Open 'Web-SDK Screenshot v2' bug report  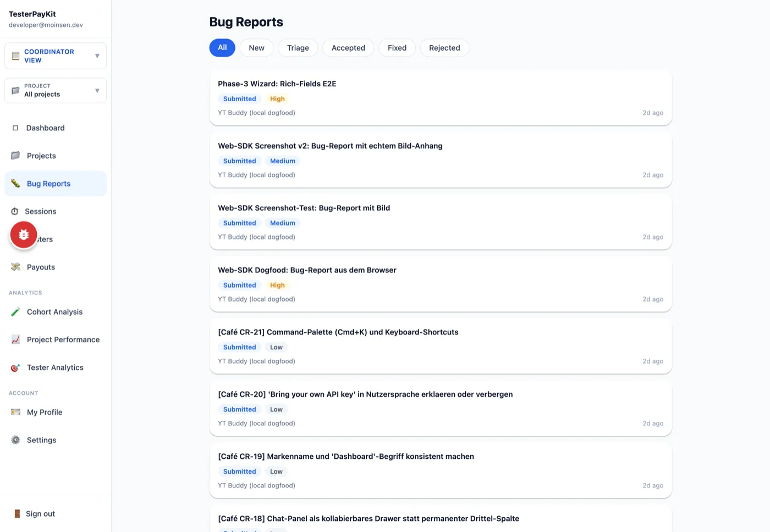point(441,160)
